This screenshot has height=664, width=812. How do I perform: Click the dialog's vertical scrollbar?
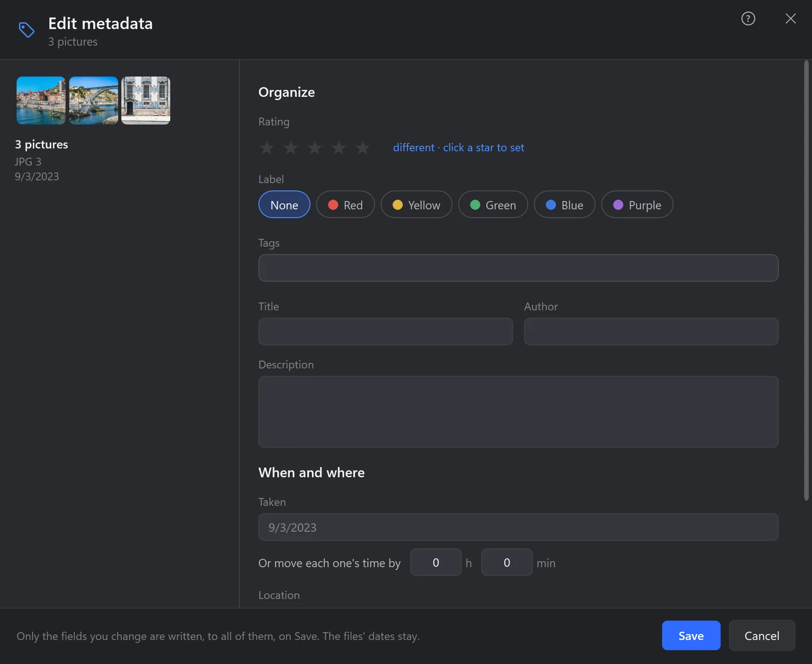coord(806,280)
